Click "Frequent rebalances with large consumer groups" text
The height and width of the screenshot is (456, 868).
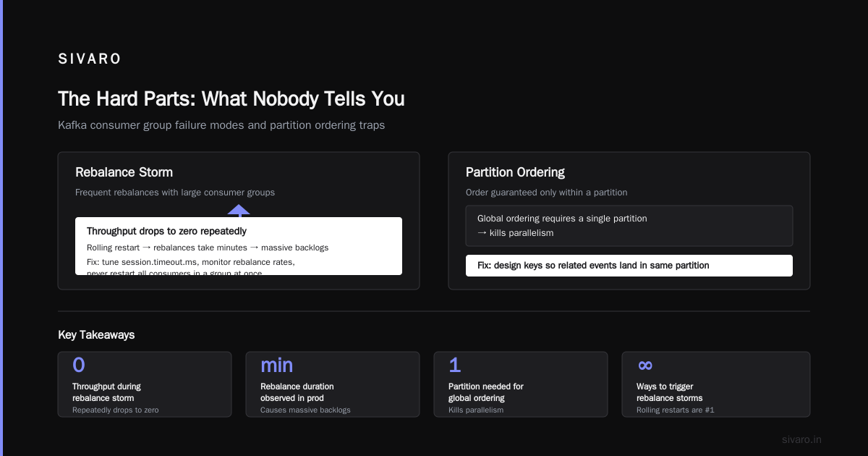point(175,193)
